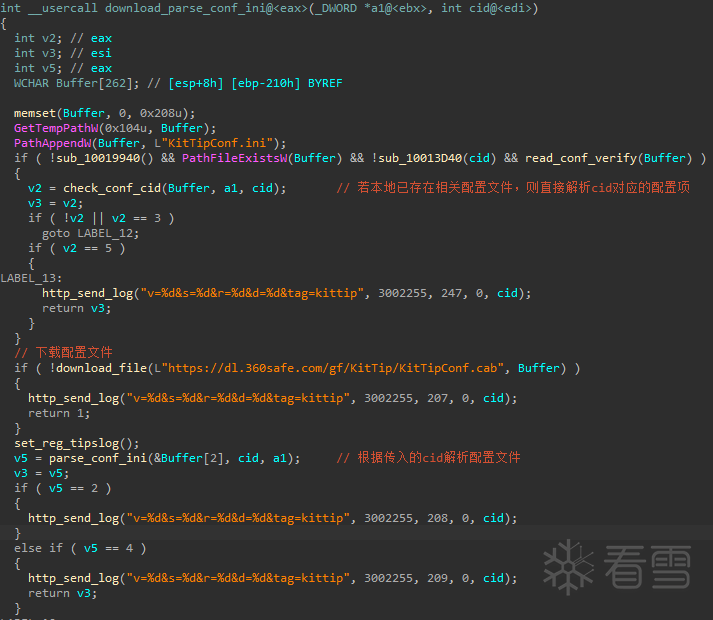Open the GetTempPathW API call
The width and height of the screenshot is (713, 620).
pyautogui.click(x=56, y=128)
